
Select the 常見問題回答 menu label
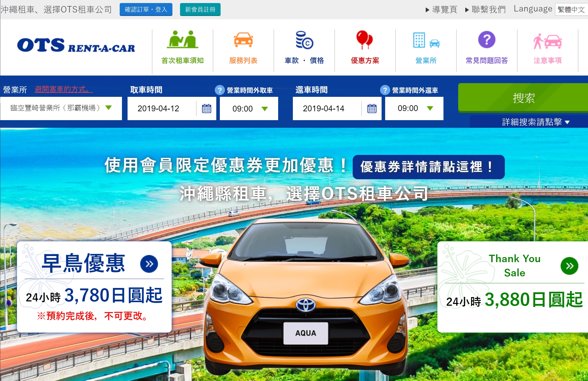(x=487, y=61)
